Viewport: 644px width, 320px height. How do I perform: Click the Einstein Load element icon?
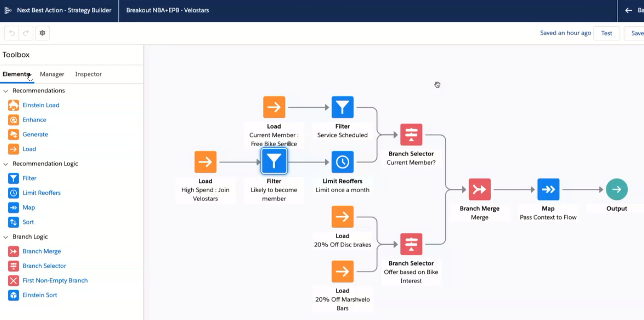13,105
